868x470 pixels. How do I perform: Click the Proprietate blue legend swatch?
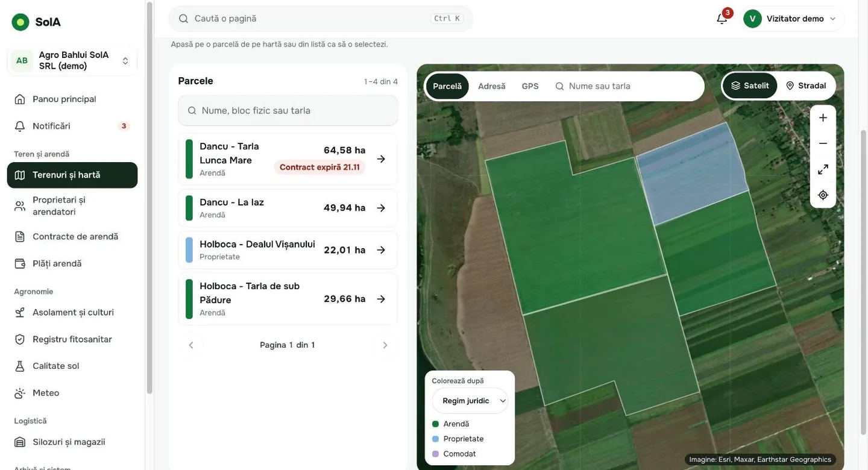(435, 439)
